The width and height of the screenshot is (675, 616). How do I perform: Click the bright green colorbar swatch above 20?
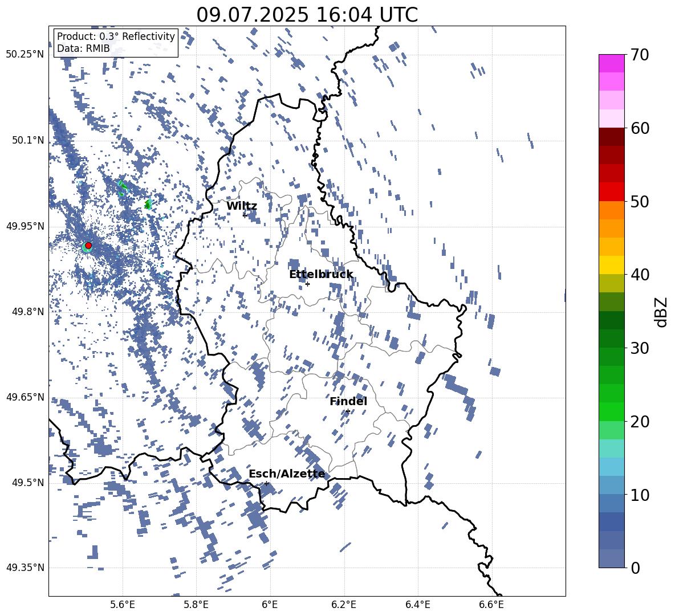point(611,411)
